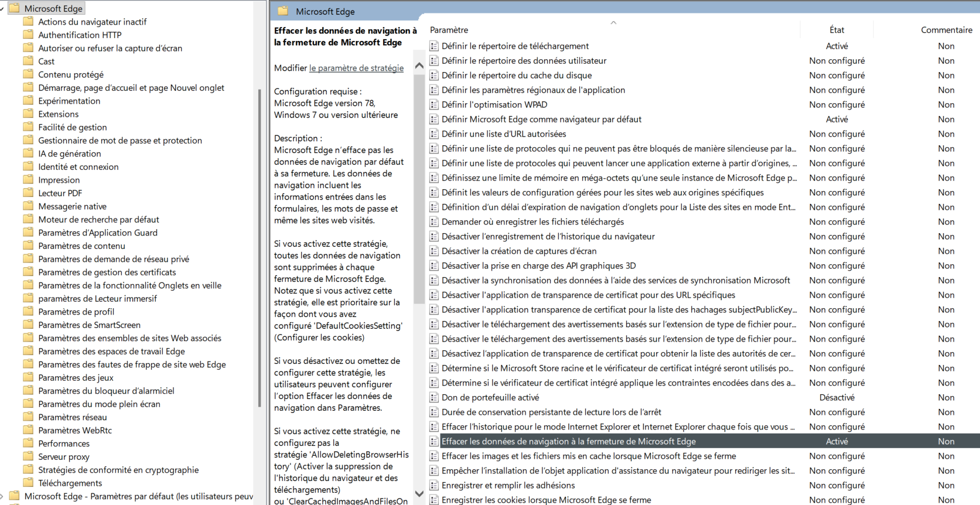This screenshot has width=980, height=505.
Task: Click the folder icon next to Lecteur PDF
Action: pyautogui.click(x=28, y=193)
